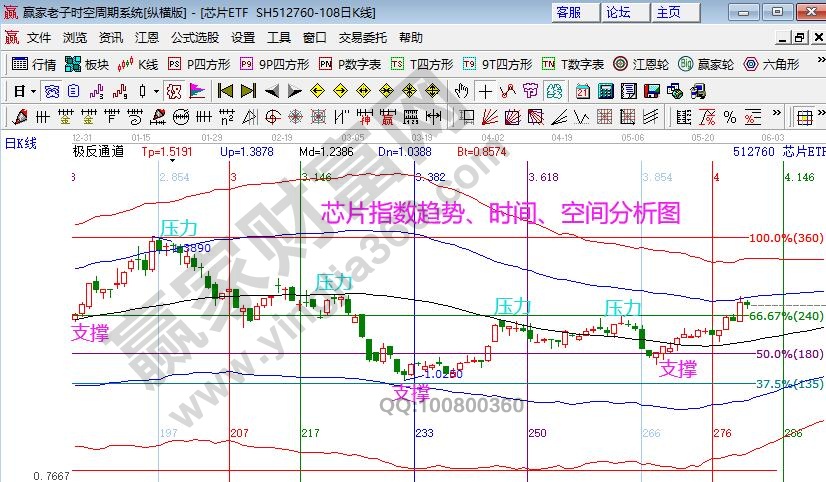
Task: Click the calendar icon in the toolbar
Action: click(583, 91)
